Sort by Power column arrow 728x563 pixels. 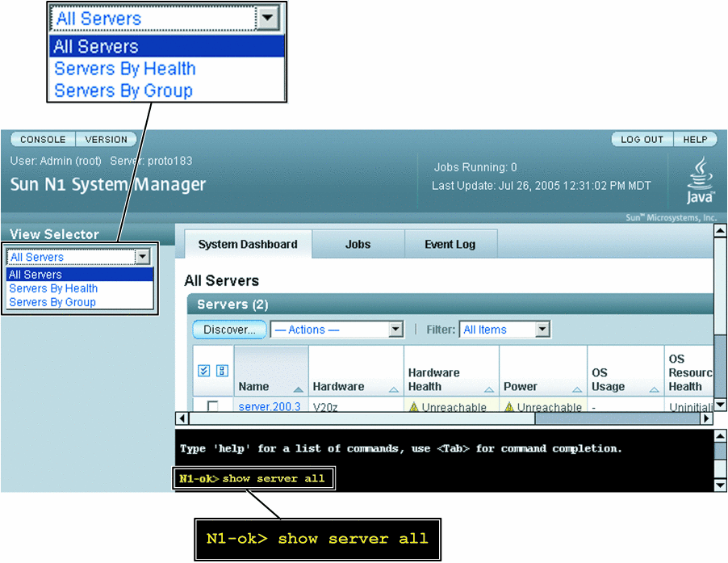coord(576,389)
